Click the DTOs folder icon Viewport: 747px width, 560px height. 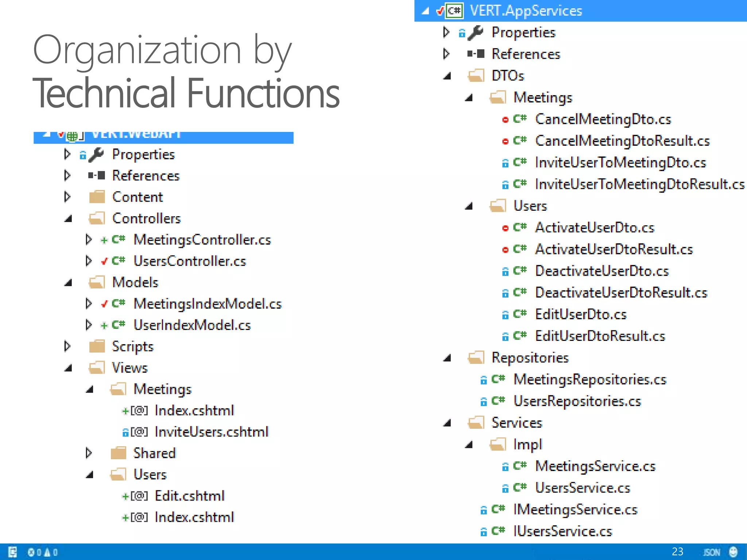tap(476, 75)
